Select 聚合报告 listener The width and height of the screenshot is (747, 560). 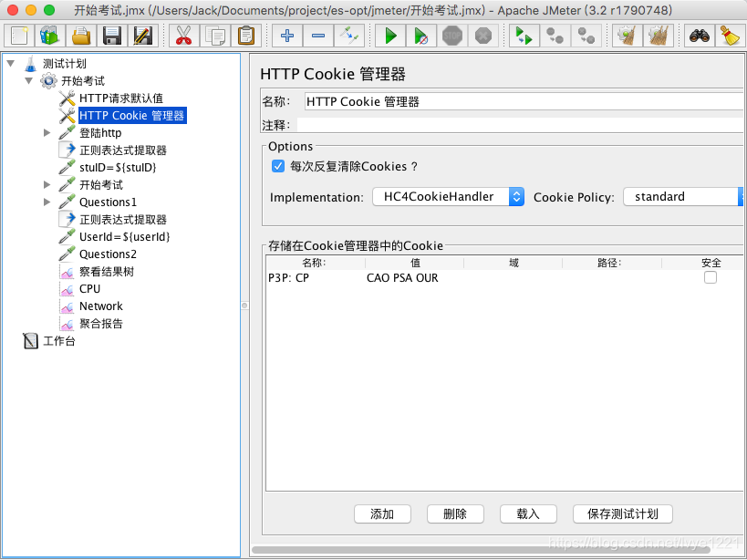(101, 324)
